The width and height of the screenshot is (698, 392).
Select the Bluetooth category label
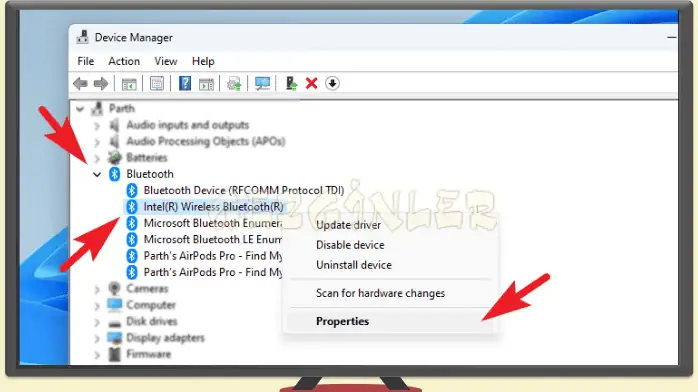click(x=150, y=174)
